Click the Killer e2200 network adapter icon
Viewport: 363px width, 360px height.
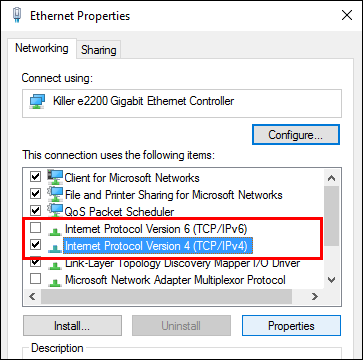38,101
